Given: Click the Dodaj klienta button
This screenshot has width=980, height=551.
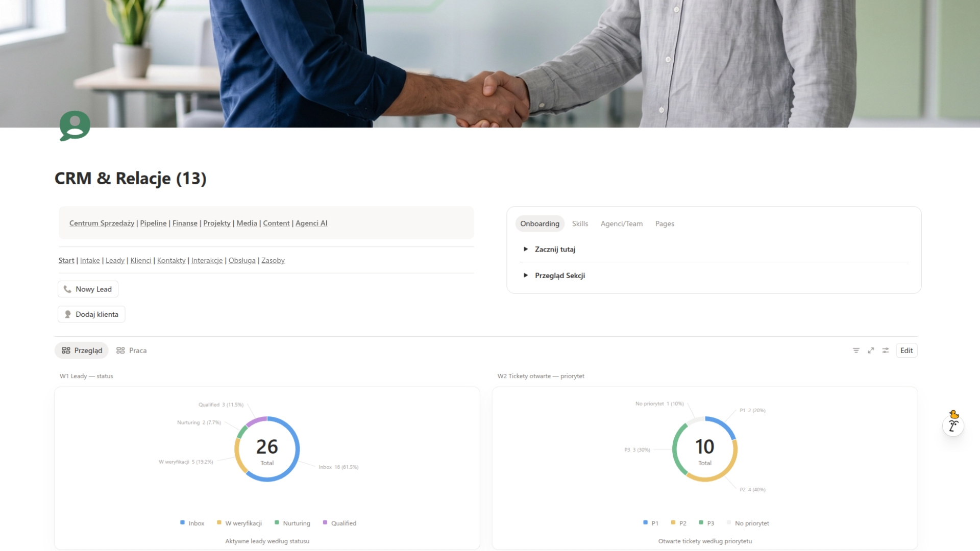Looking at the screenshot, I should (91, 314).
